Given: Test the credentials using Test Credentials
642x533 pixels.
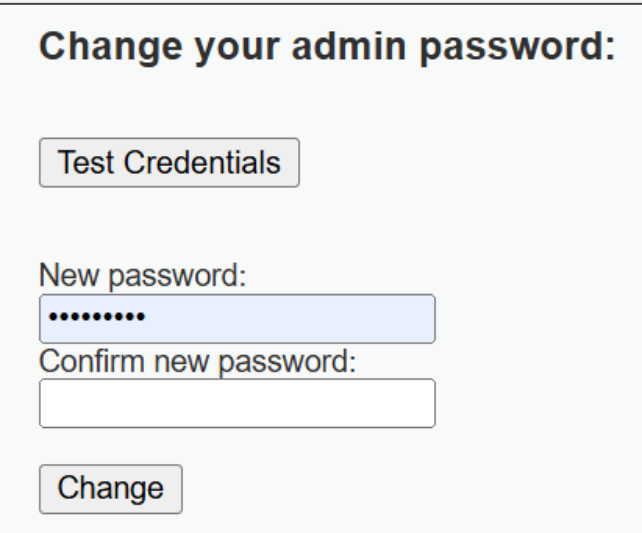Looking at the screenshot, I should 169,162.
